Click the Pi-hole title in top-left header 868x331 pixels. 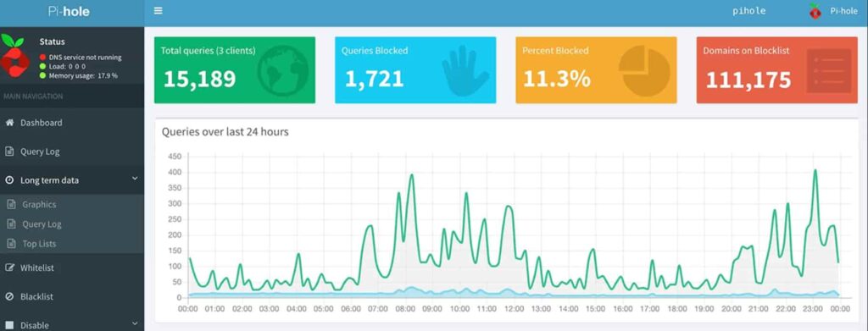69,11
